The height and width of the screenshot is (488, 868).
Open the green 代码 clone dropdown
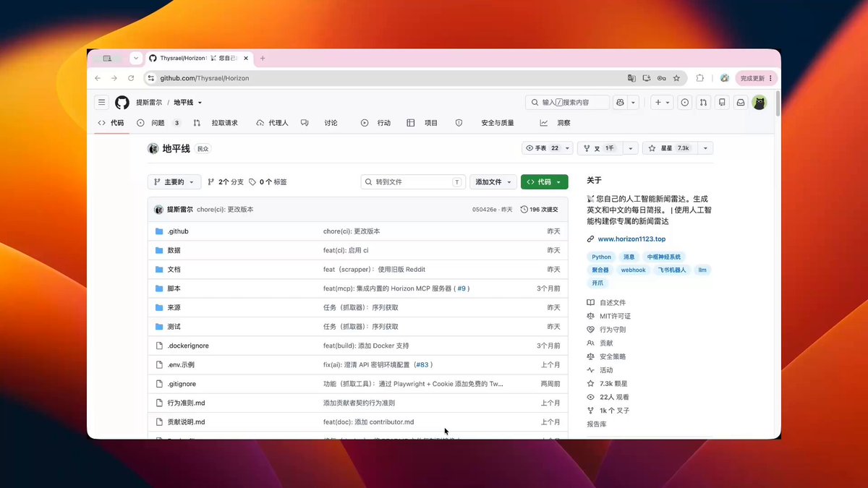544,182
